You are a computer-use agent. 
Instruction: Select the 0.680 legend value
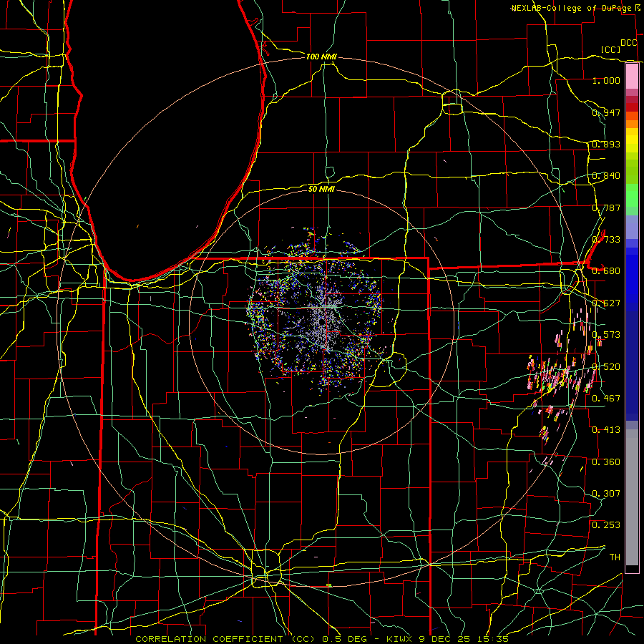[x=606, y=271]
